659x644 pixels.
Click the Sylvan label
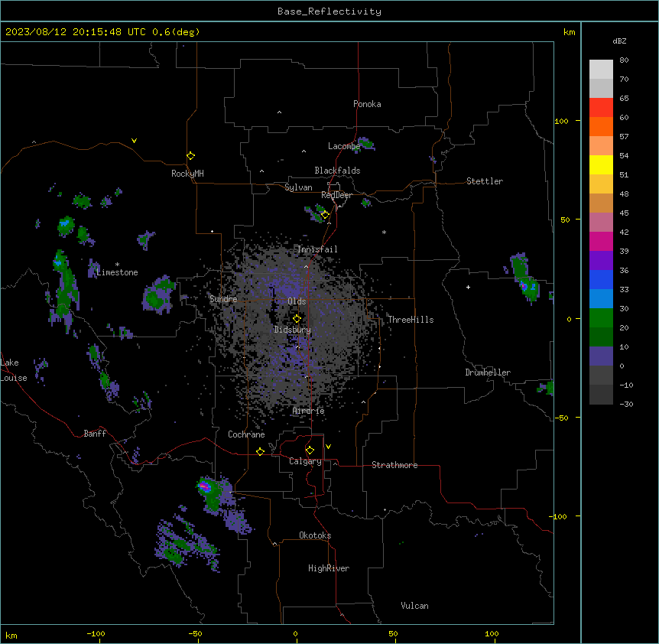pos(298,187)
